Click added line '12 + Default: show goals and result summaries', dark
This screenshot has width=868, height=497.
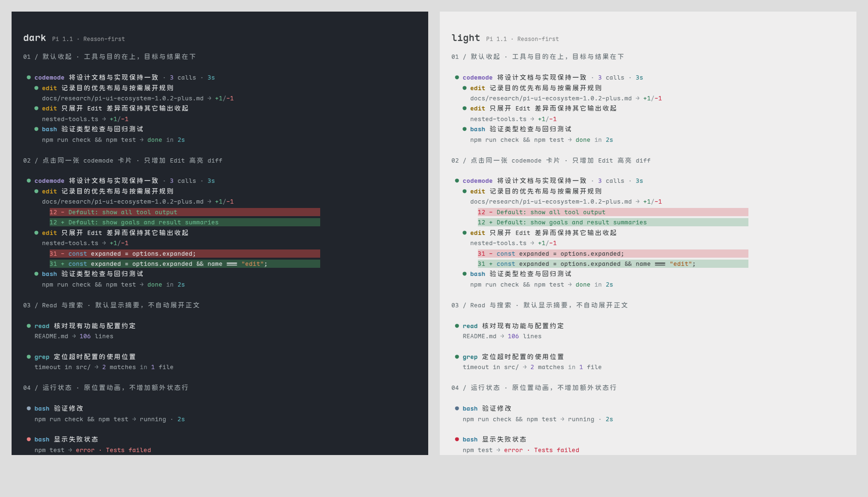tap(185, 222)
